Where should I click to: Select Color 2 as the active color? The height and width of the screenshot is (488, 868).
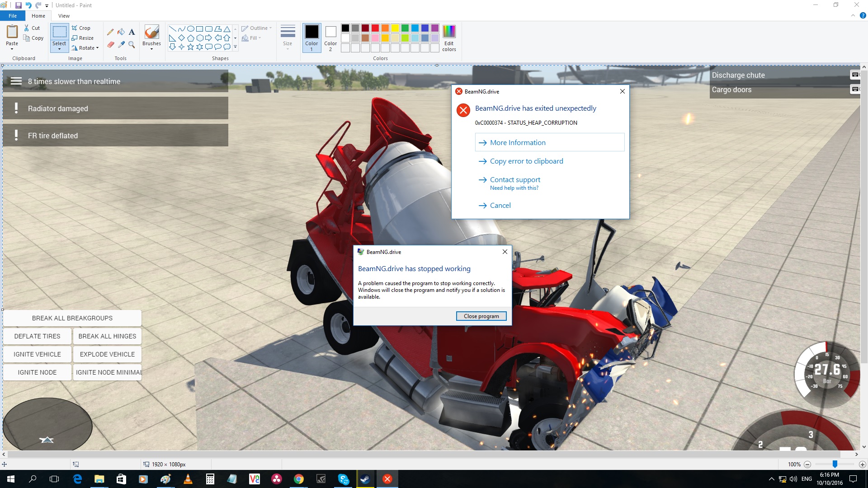[x=330, y=38]
